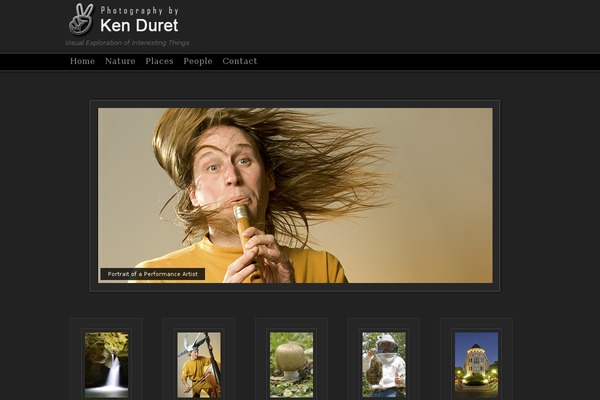Select the mushroom photo thumbnail
Image resolution: width=600 pixels, height=400 pixels.
click(x=291, y=364)
